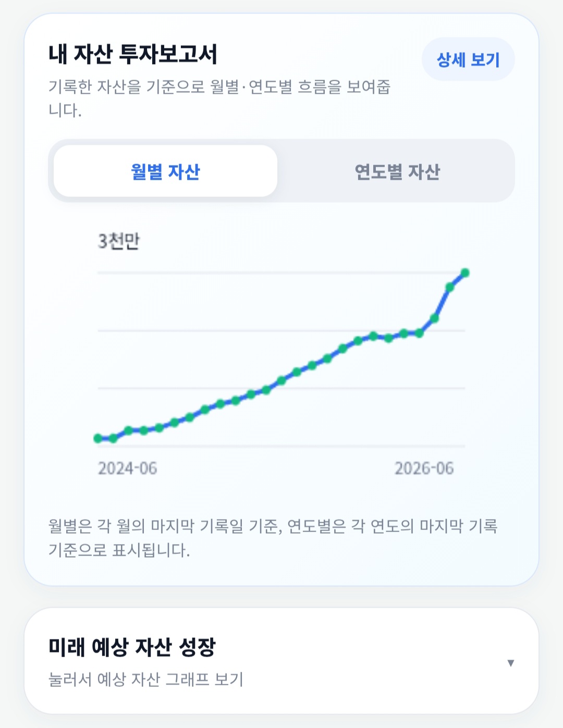Tap 눌러서 예상 자산 그래프 보기 text
Screen dimensions: 563x728
146,680
